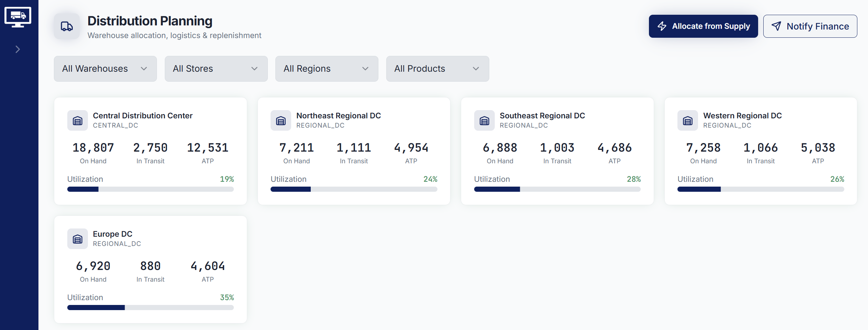Open the All Regions dropdown
This screenshot has width=868, height=330.
pyautogui.click(x=327, y=69)
